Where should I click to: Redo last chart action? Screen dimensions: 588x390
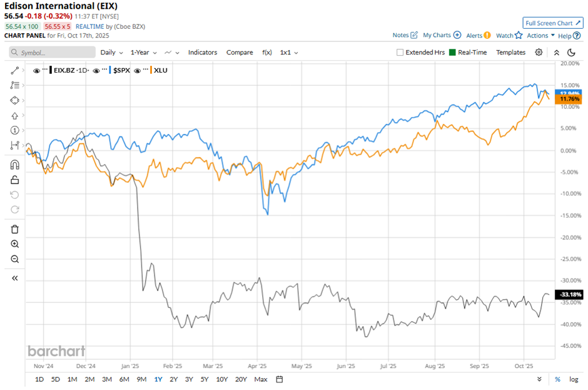pyautogui.click(x=14, y=210)
